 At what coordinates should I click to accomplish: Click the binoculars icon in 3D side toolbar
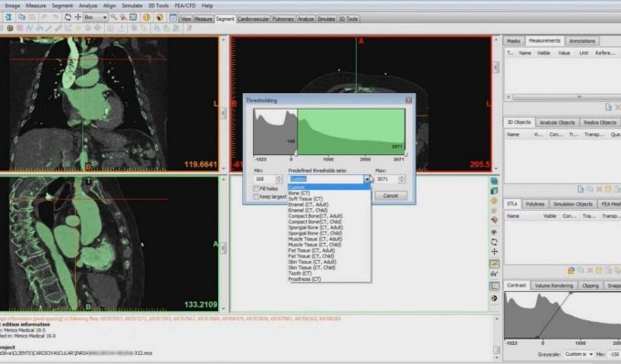coord(494,274)
